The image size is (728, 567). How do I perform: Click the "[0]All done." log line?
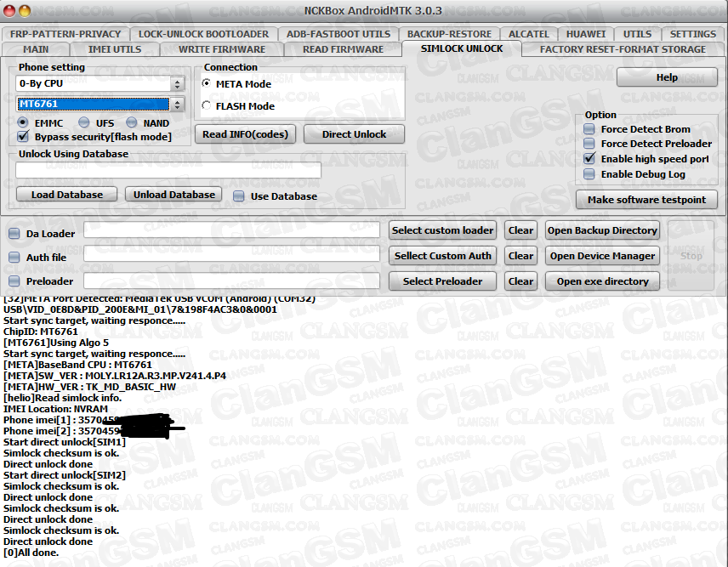coord(31,553)
